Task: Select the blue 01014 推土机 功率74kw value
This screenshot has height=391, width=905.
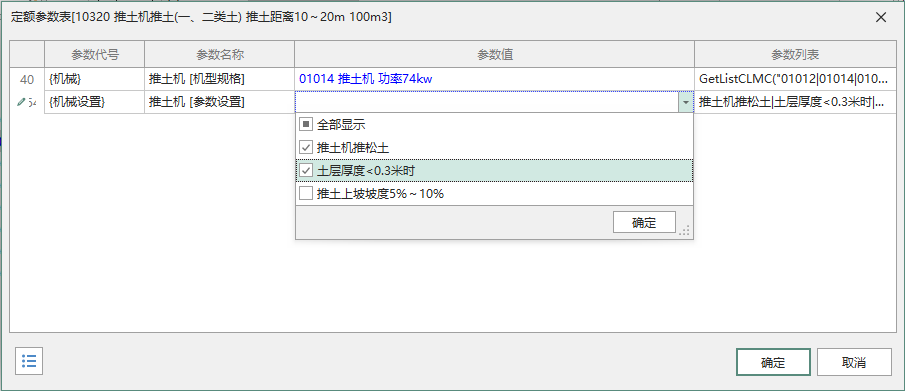Action: coord(366,79)
